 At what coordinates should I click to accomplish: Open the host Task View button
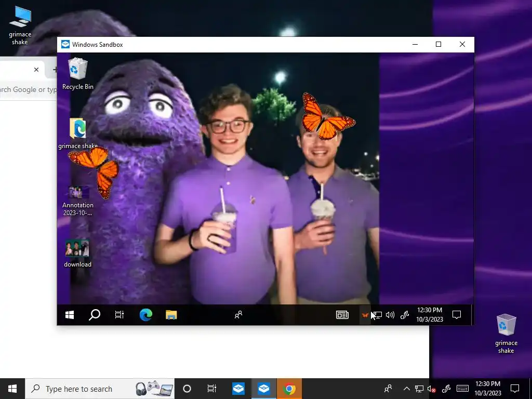pos(212,389)
